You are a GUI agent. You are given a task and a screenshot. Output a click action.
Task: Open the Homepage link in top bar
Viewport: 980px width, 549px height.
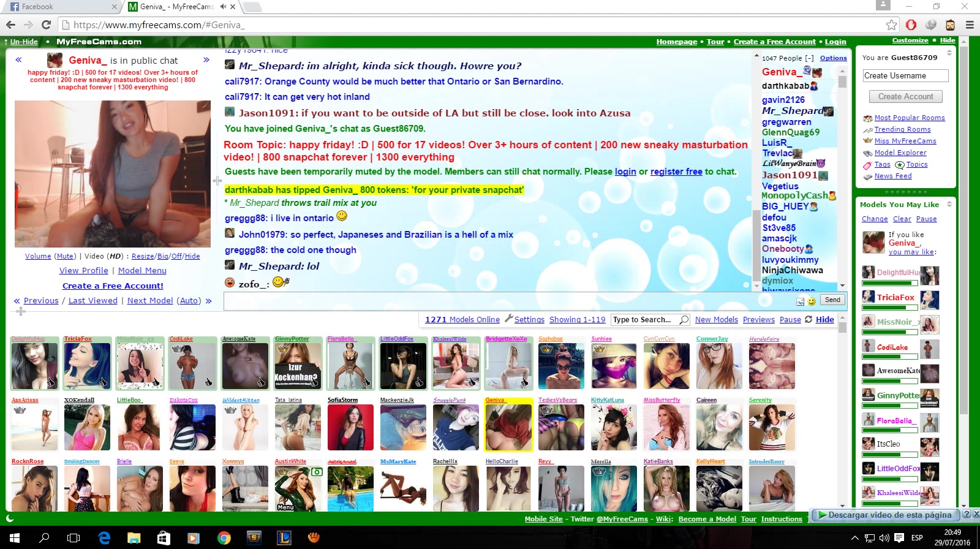(677, 42)
